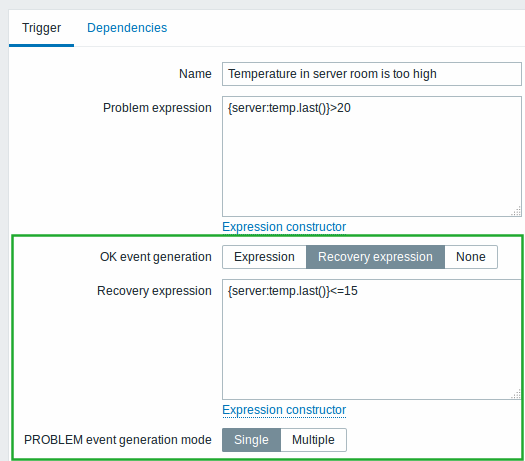Viewport: 525px width, 461px height.
Task: Click the Recovery expression label beside the text area
Action: (154, 291)
